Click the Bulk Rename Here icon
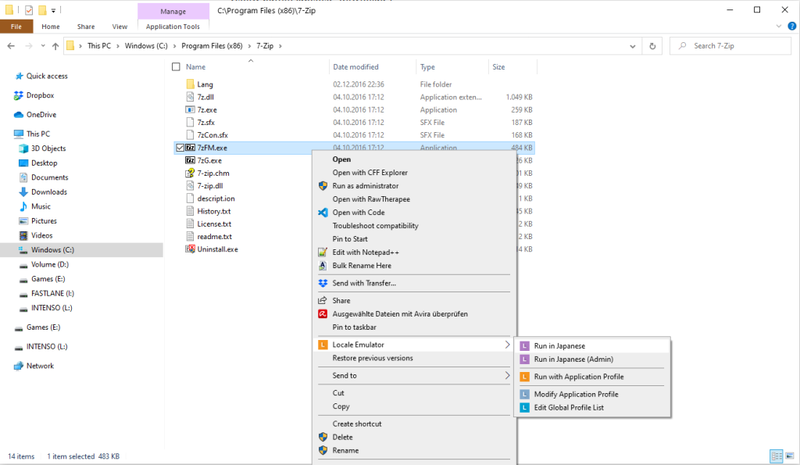The width and height of the screenshot is (800, 465). pyautogui.click(x=322, y=266)
